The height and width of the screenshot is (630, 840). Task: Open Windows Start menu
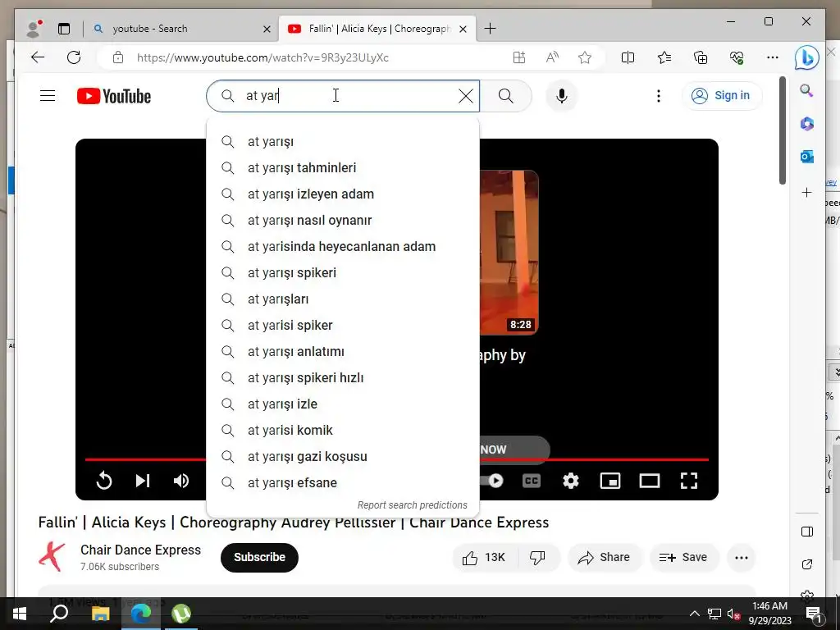click(20, 614)
